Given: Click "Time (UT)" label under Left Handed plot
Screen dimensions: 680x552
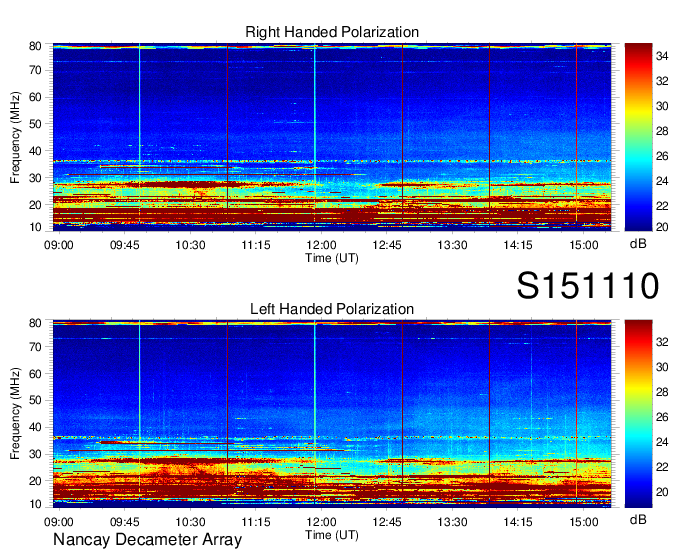Looking at the screenshot, I should (x=332, y=535).
